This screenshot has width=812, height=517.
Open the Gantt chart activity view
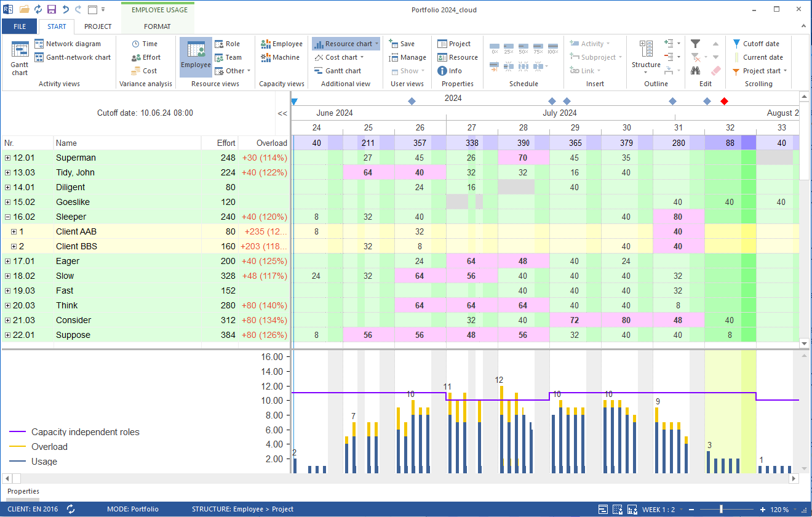coord(20,58)
